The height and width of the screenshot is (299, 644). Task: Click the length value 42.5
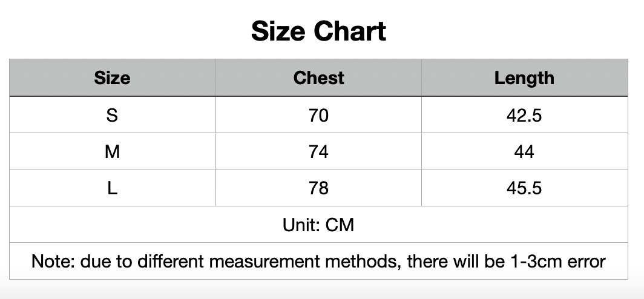click(x=524, y=115)
